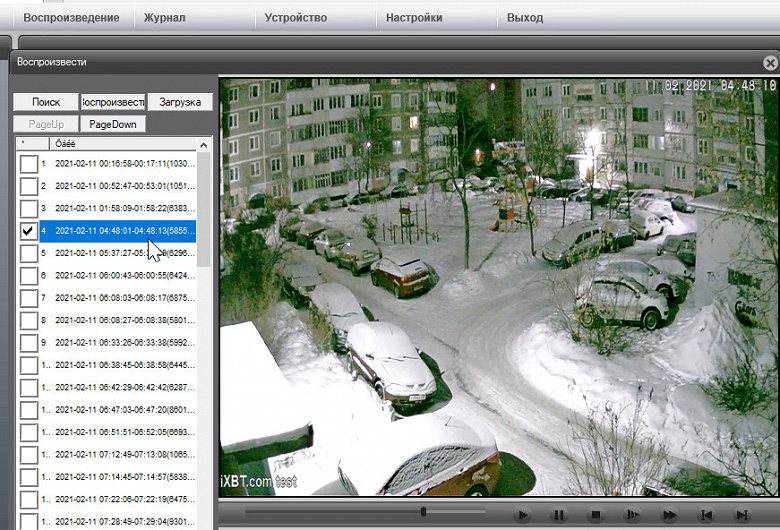The width and height of the screenshot is (780, 530).
Task: Uncheck the selected recording 4 checkbox
Action: pyautogui.click(x=29, y=231)
